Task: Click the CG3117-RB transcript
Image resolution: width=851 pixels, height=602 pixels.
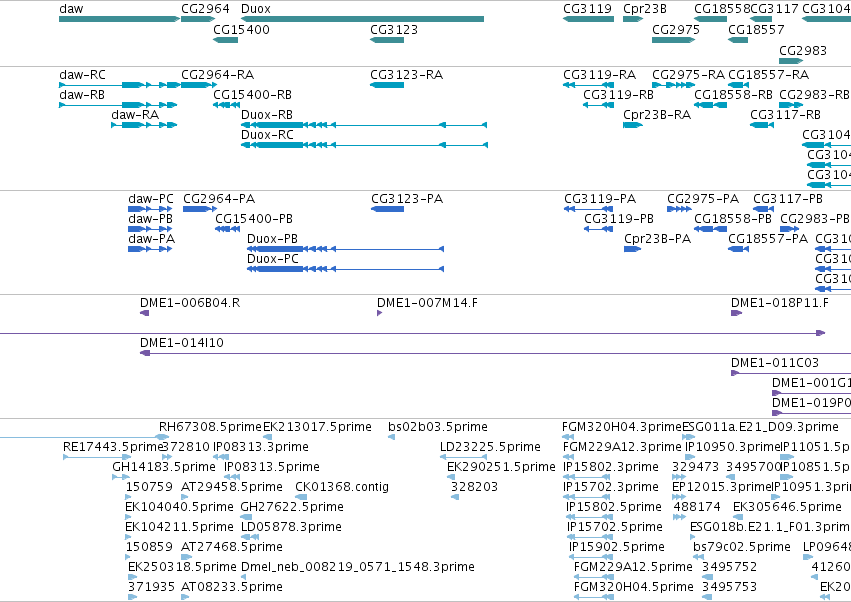Action: click(x=762, y=125)
